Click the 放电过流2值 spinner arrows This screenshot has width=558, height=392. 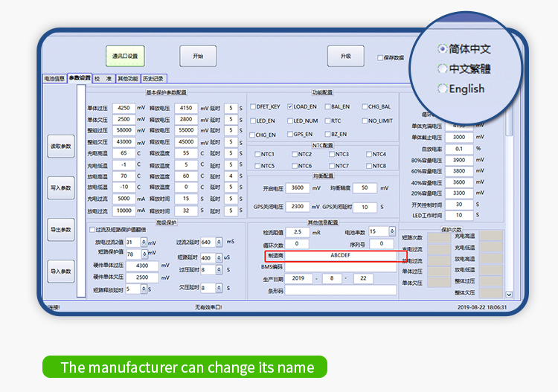pos(144,242)
